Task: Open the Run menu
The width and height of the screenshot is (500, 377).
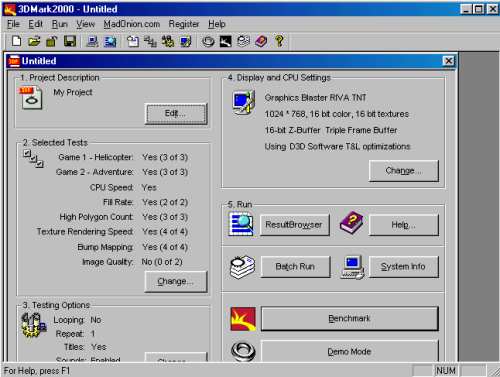Action: click(60, 24)
